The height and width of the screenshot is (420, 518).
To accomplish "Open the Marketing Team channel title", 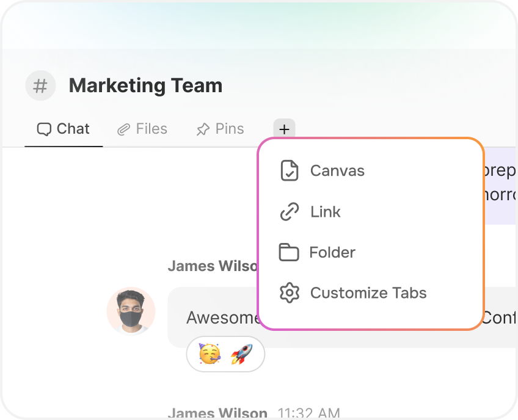I will point(145,85).
